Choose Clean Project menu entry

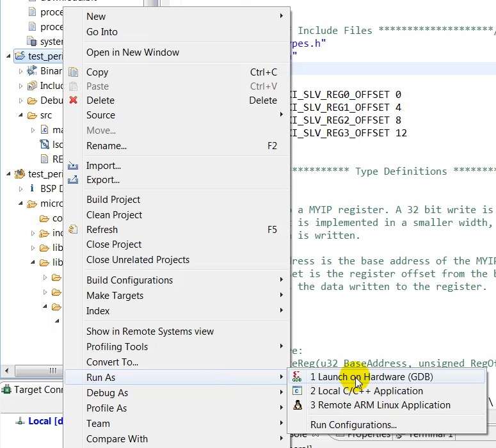114,215
